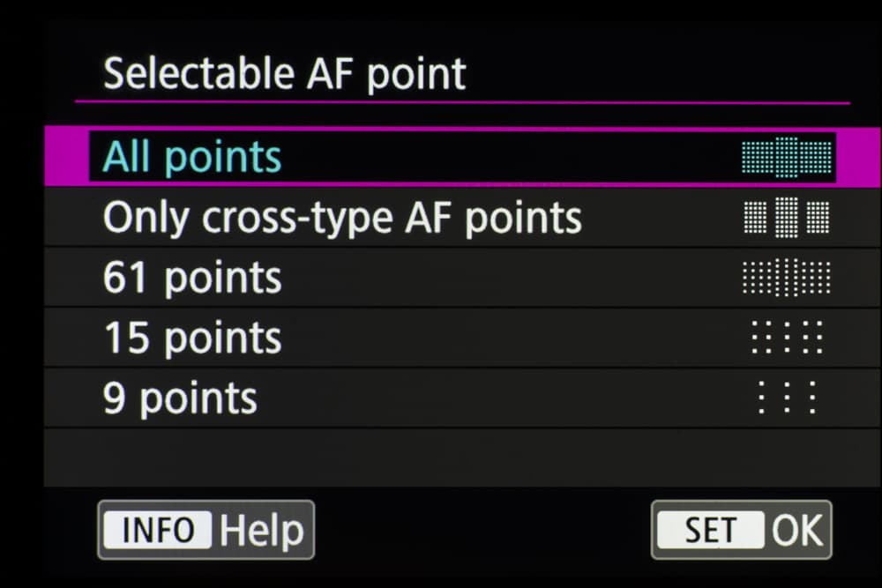Click the 61 points AF pattern icon

[x=787, y=279]
